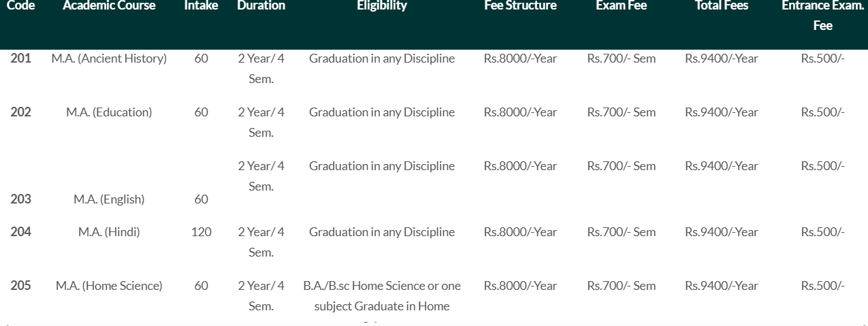Click course code 202
868x326 pixels.
pyautogui.click(x=20, y=112)
